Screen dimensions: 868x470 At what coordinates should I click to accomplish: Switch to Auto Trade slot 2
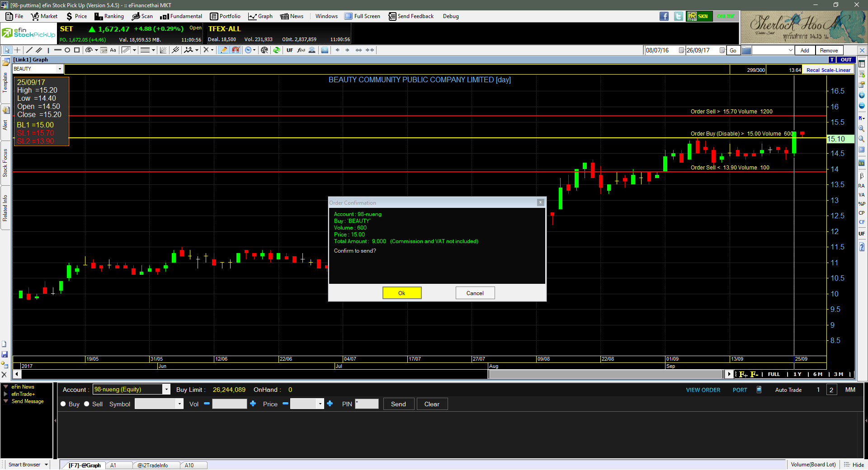(x=831, y=390)
